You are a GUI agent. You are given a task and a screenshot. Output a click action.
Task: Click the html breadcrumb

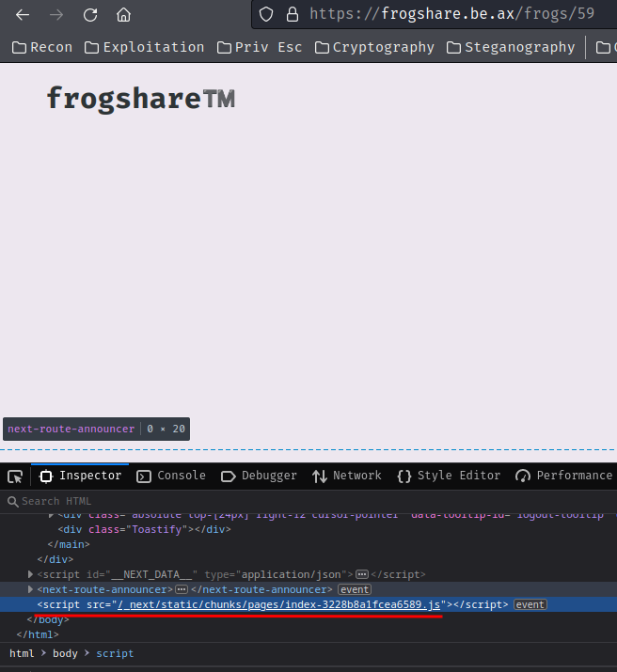(x=22, y=653)
